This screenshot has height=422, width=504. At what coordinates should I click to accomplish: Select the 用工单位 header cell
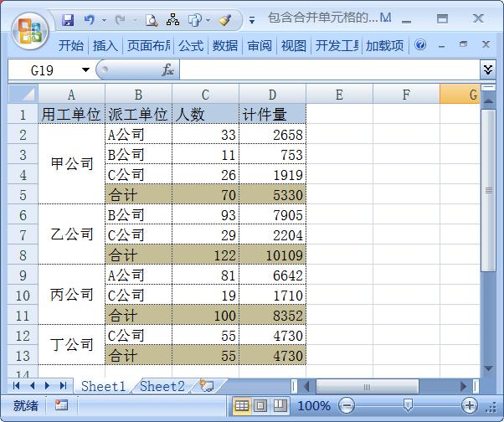(x=71, y=114)
